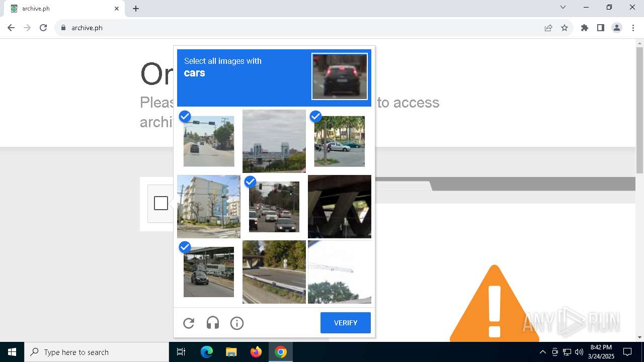
Task: Open the notification center icon
Action: (627, 352)
